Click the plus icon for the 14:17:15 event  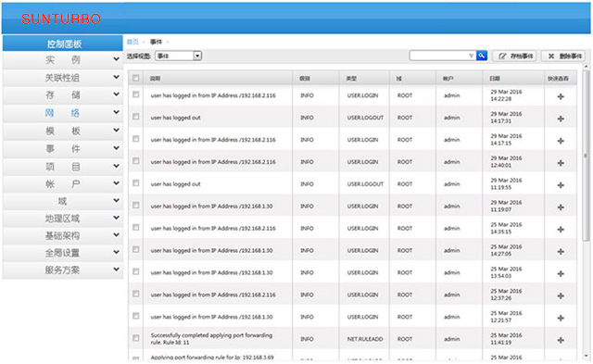[561, 141]
